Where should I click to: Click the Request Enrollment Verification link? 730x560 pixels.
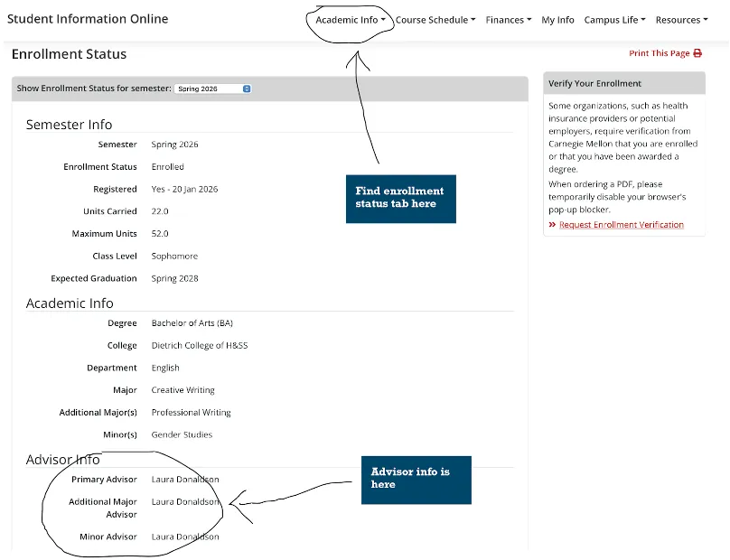[x=622, y=225]
